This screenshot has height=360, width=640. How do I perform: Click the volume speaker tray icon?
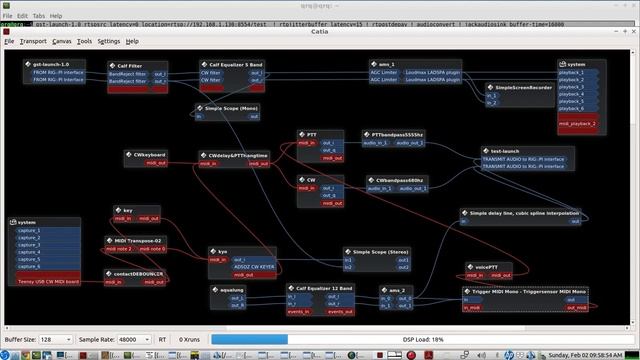[x=482, y=355]
